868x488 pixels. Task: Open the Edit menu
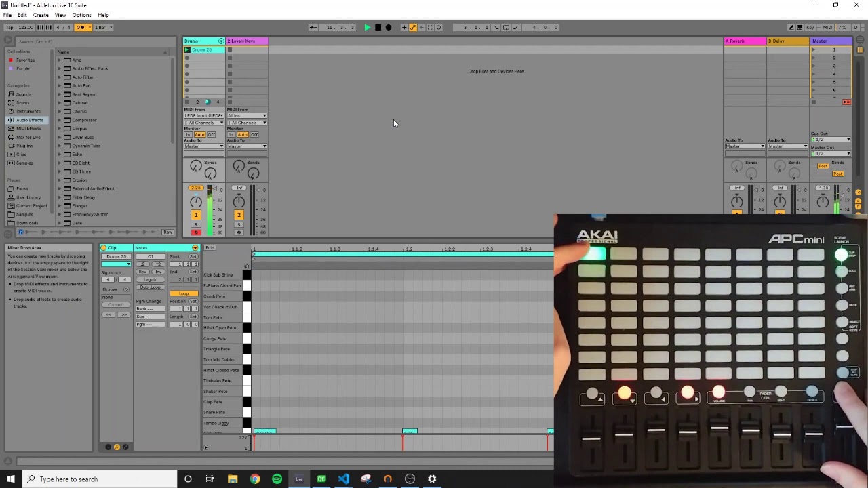pos(22,15)
